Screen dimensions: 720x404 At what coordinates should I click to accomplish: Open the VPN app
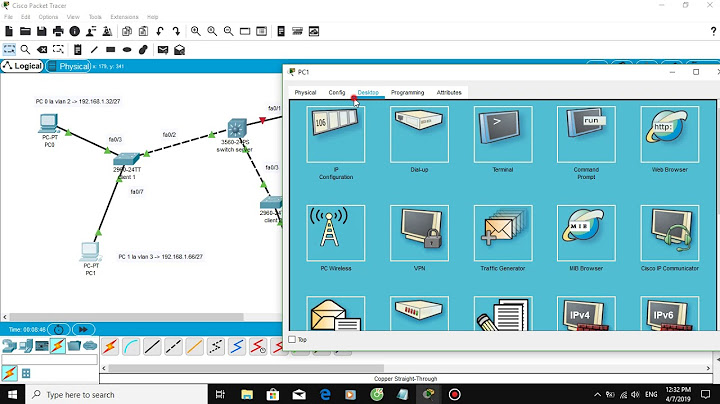click(x=419, y=233)
